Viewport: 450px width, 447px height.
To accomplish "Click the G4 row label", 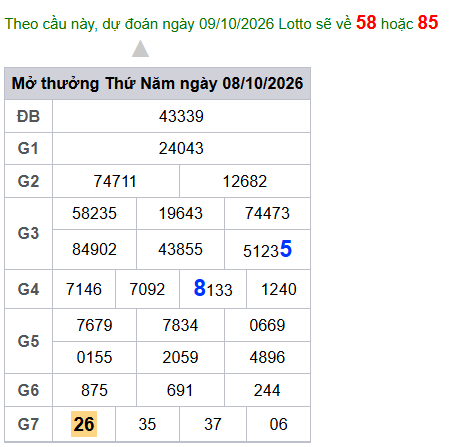I will coord(28,289).
